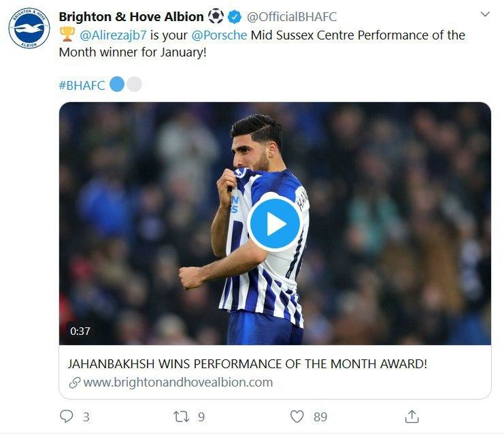Visit the www.brightonandhovealbion.com link
The width and height of the screenshot is (504, 439).
click(x=178, y=383)
